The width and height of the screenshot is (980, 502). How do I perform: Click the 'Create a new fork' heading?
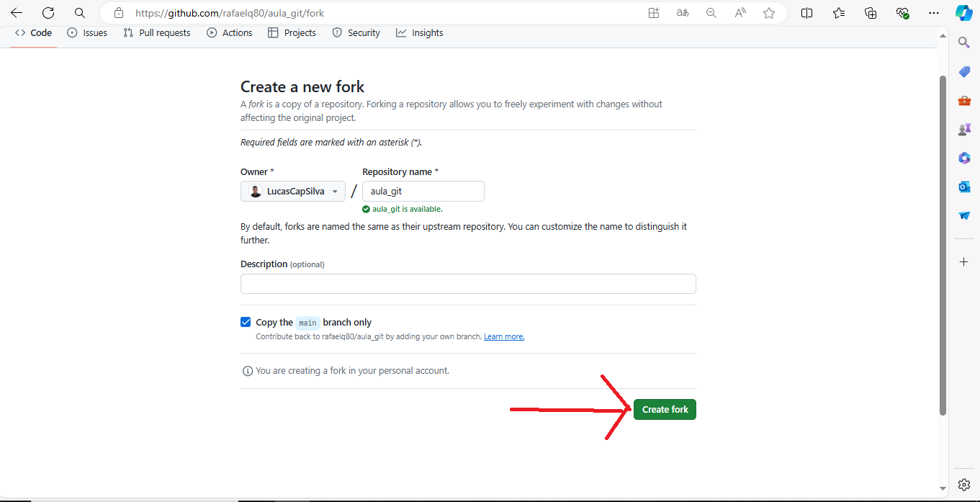point(302,87)
